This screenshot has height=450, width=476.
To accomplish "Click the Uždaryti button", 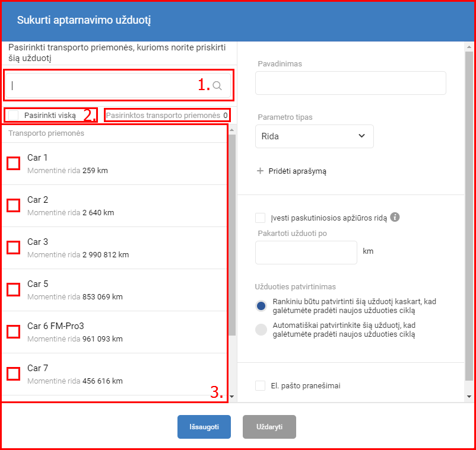I will pos(269,427).
